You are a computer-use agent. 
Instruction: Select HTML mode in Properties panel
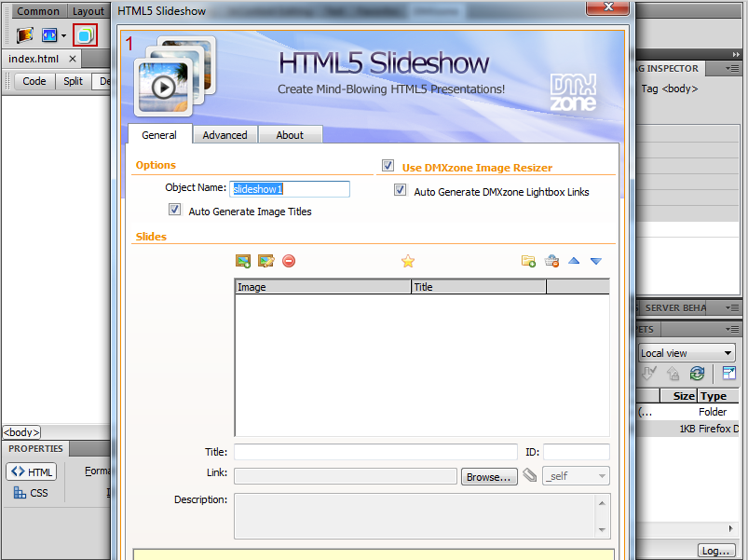click(x=32, y=471)
